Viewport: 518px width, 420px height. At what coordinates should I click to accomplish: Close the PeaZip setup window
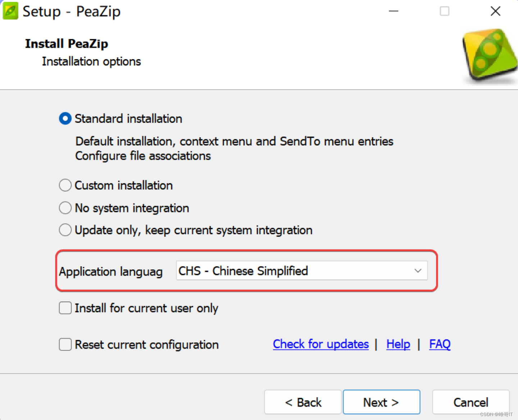click(496, 11)
